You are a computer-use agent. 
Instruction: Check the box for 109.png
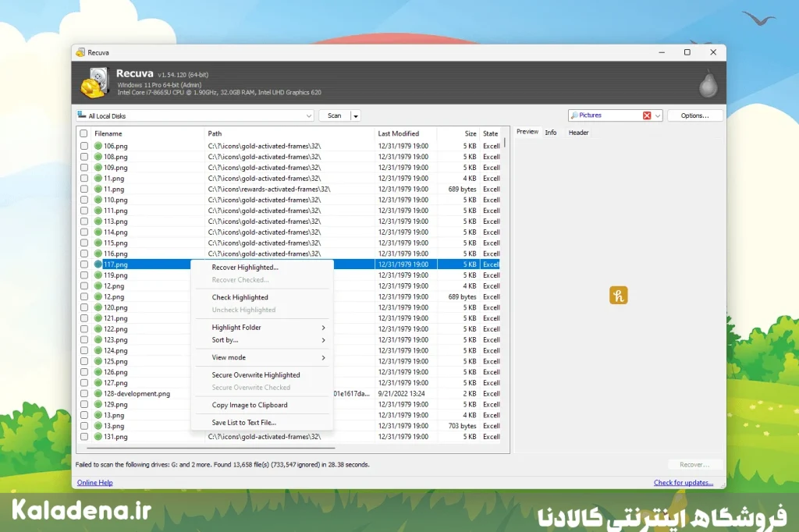tap(84, 167)
